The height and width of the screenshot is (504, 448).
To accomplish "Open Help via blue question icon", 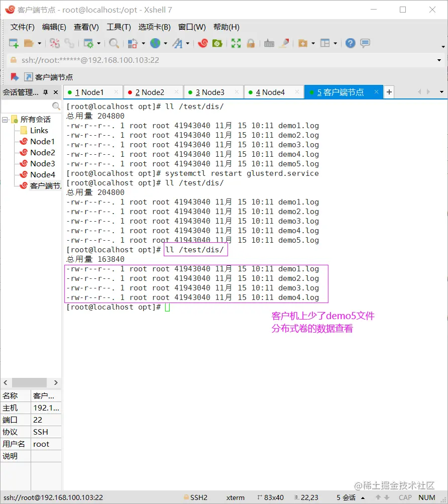I will point(350,43).
